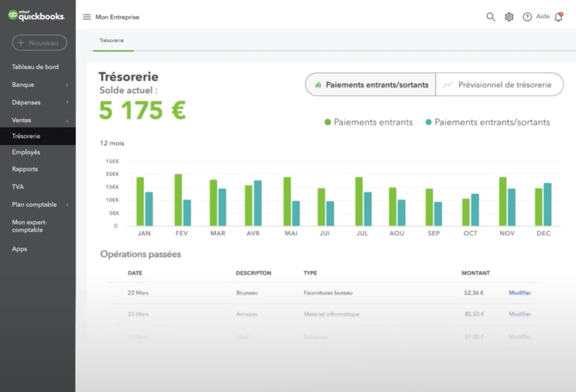
Task: Select Ventes in the sidebar
Action: point(22,120)
